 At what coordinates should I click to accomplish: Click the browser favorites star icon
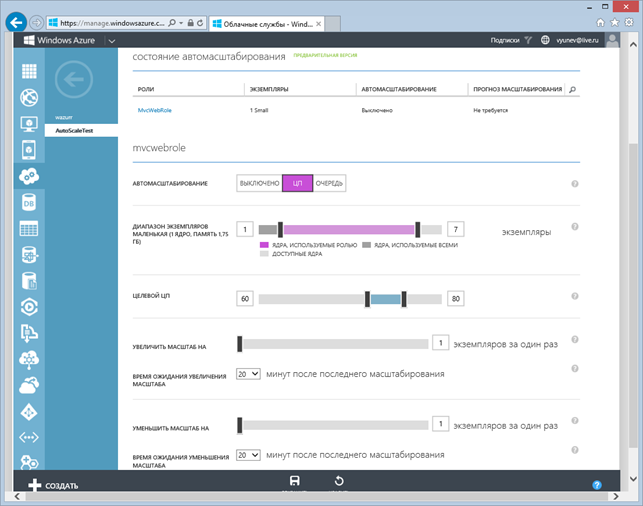click(x=614, y=23)
